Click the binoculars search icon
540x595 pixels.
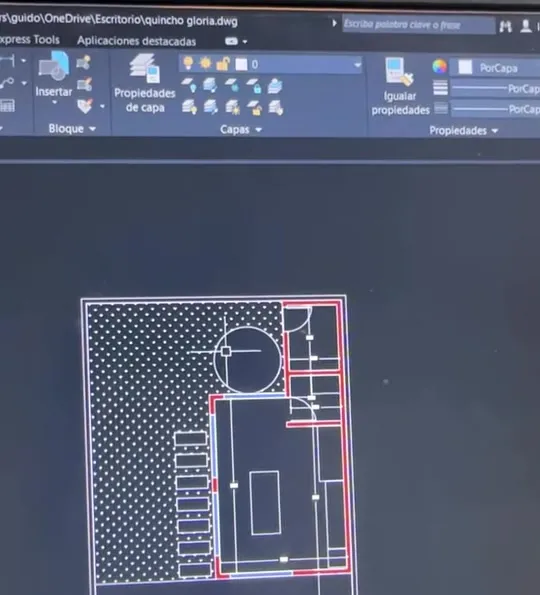(x=505, y=27)
